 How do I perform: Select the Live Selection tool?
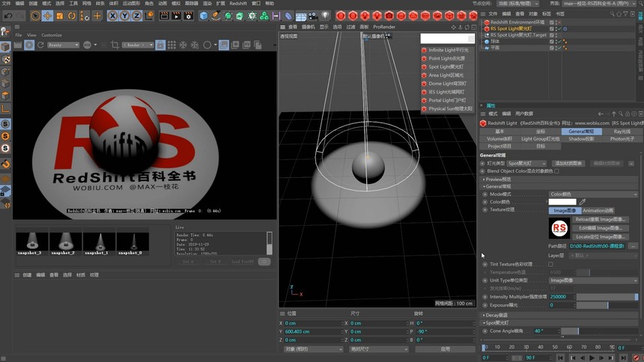(x=36, y=16)
